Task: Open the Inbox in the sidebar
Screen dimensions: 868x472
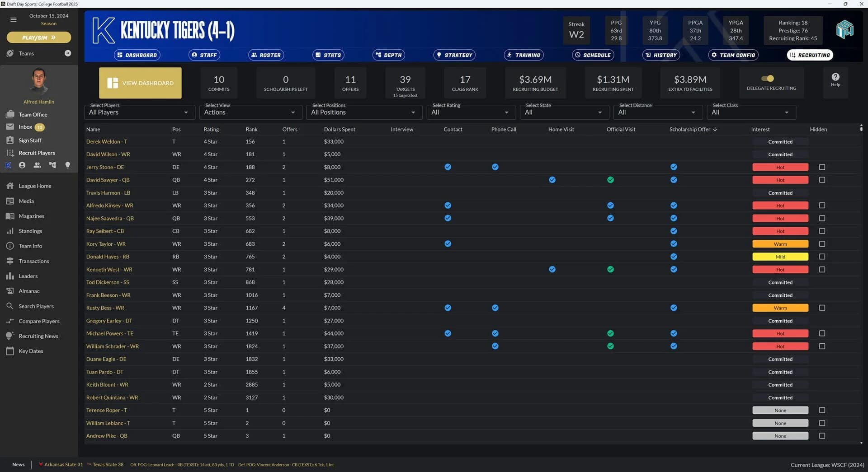Action: [x=25, y=127]
